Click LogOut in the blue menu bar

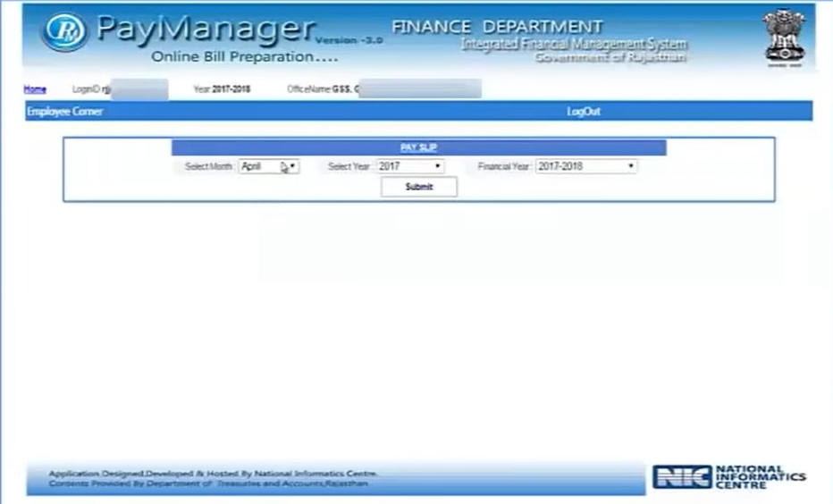[584, 112]
